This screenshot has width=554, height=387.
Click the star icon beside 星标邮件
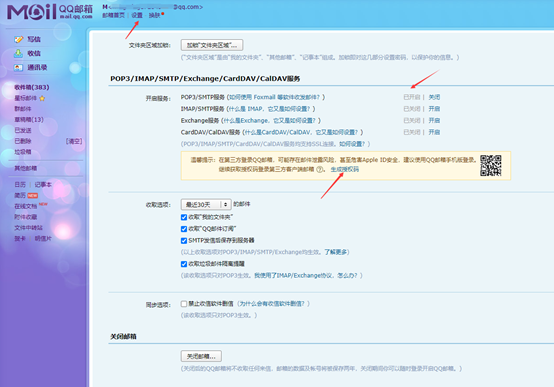point(42,98)
